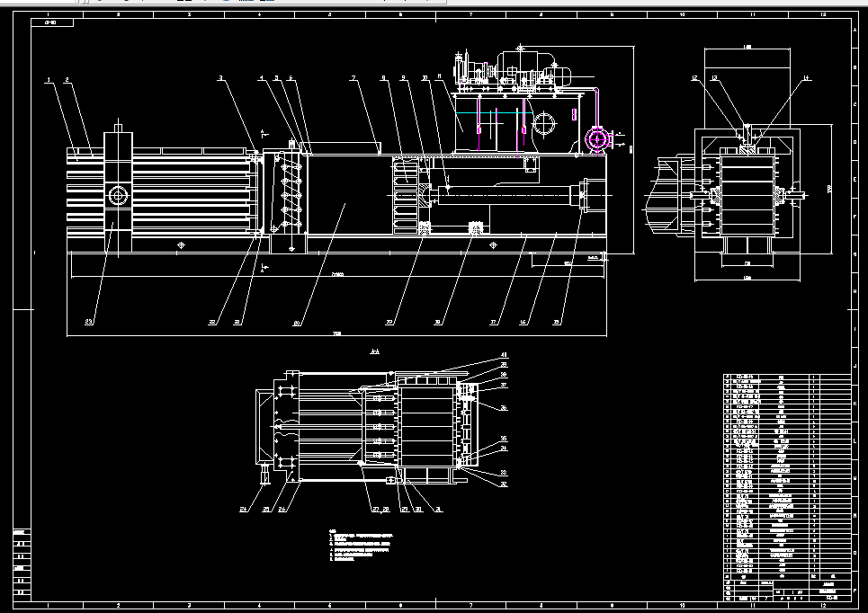Click part callout number 16 below main view
This screenshot has height=613, width=868.
[523, 322]
